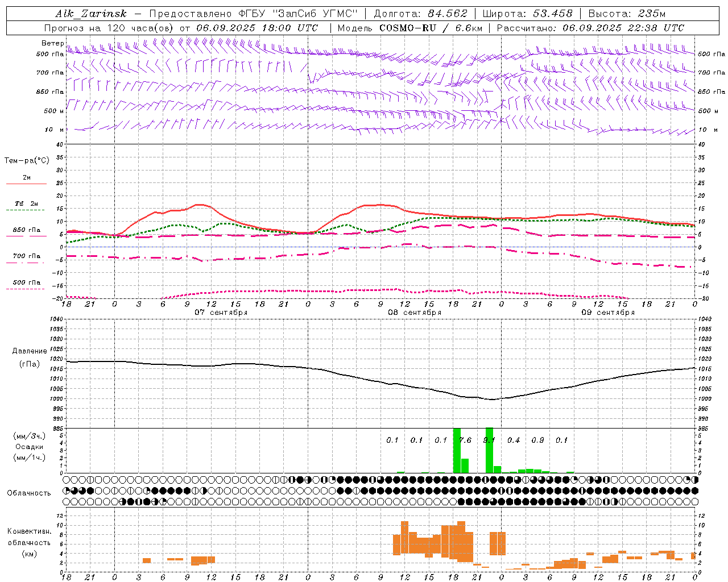
Task: Click the elevation text Высота: 235м
Action: pos(627,14)
